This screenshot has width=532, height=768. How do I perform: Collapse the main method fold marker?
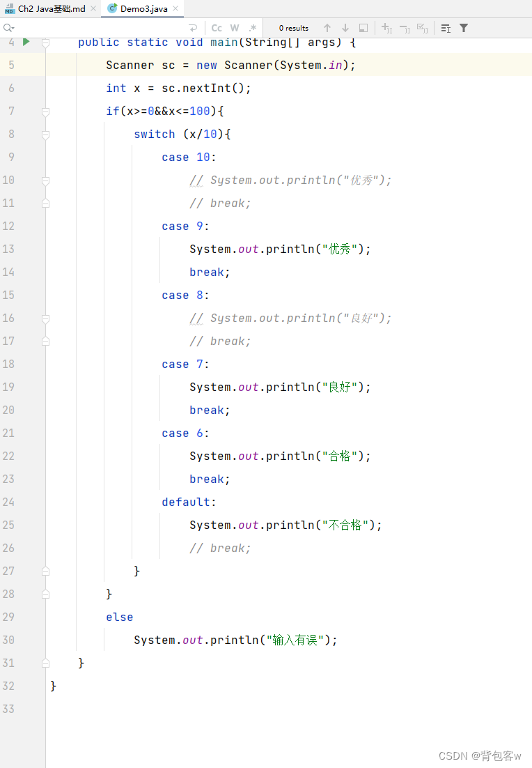tap(45, 43)
